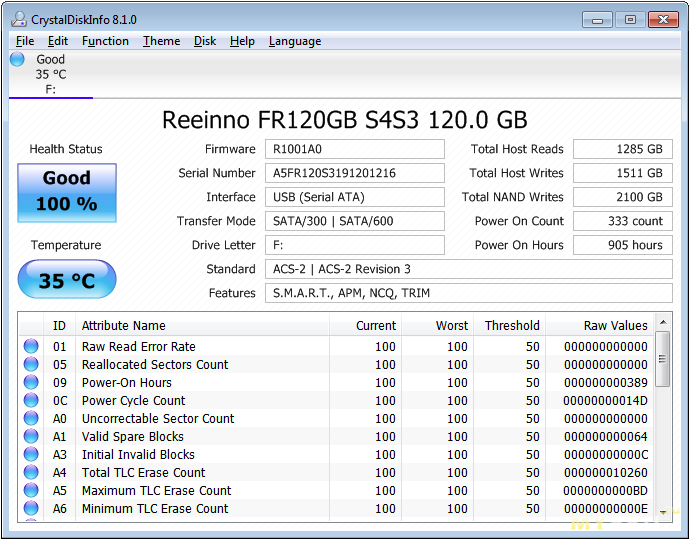Open the Theme menu

pos(161,41)
